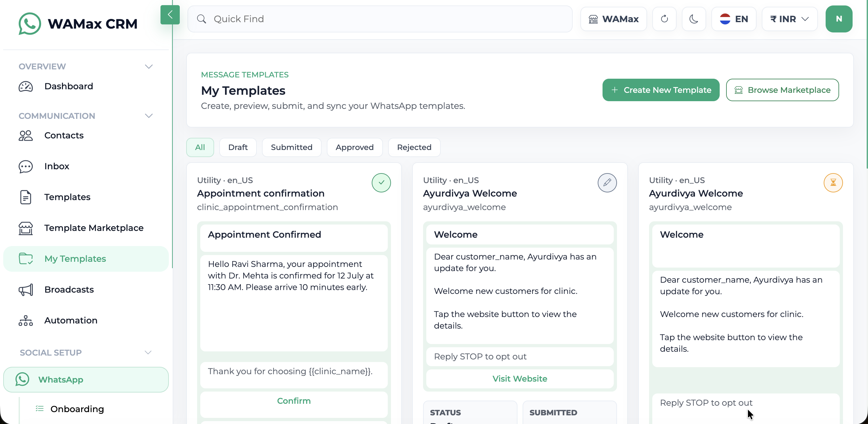Click the Automation flow icon
Screen dimensions: 868x424
pyautogui.click(x=26, y=321)
